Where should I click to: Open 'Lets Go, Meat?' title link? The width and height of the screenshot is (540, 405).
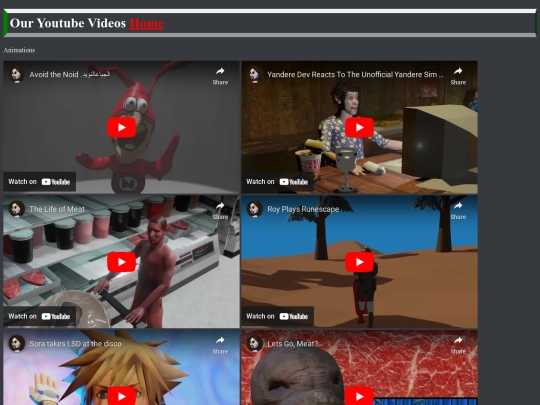(293, 344)
